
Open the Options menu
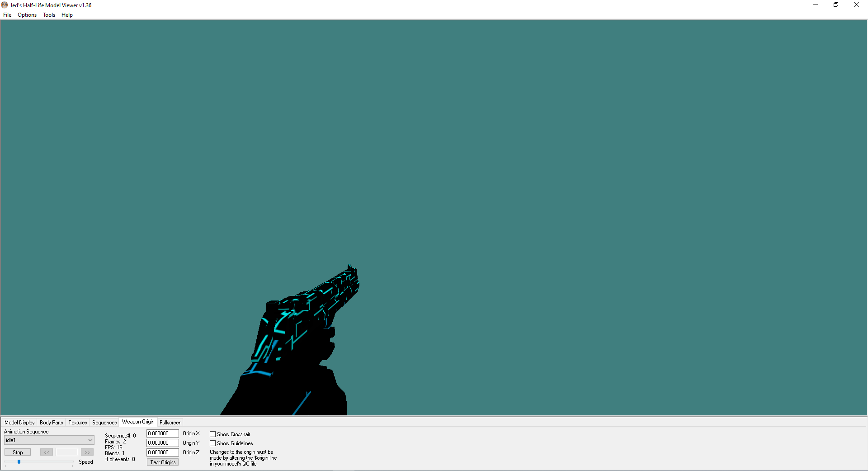(27, 15)
